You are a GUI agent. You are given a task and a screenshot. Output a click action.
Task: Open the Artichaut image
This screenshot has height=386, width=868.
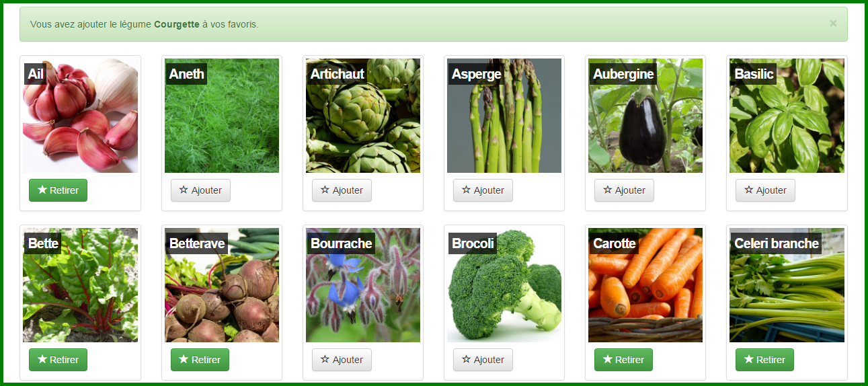tap(363, 116)
